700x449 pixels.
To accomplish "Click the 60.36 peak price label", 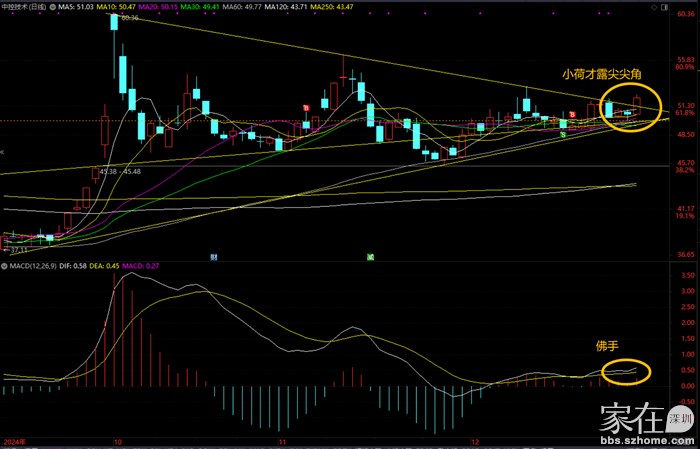I will tap(129, 19).
